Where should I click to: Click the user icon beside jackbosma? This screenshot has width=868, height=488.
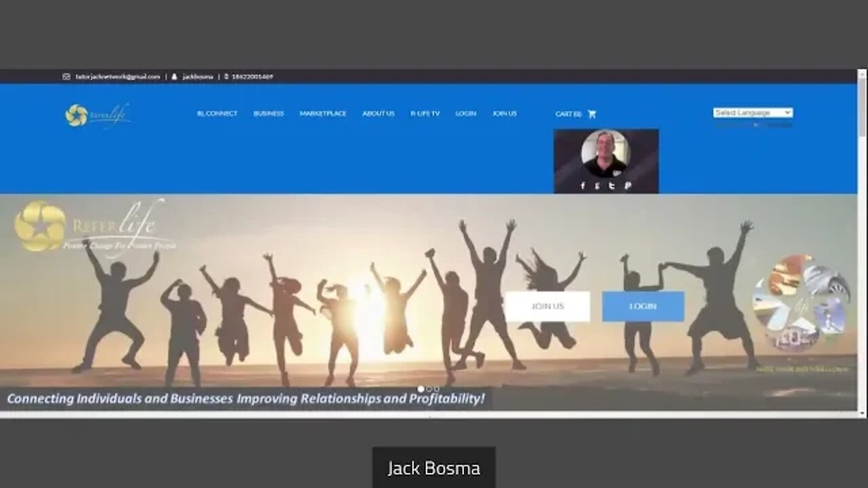174,77
